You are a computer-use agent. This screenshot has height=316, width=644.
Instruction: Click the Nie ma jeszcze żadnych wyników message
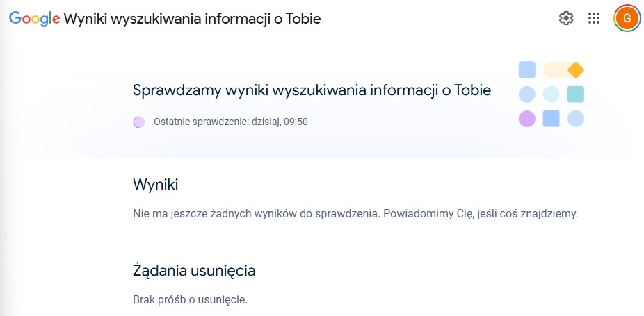(x=355, y=213)
